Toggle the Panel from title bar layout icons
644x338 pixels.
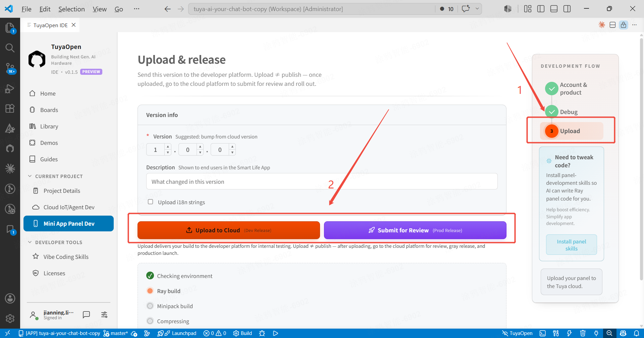554,9
